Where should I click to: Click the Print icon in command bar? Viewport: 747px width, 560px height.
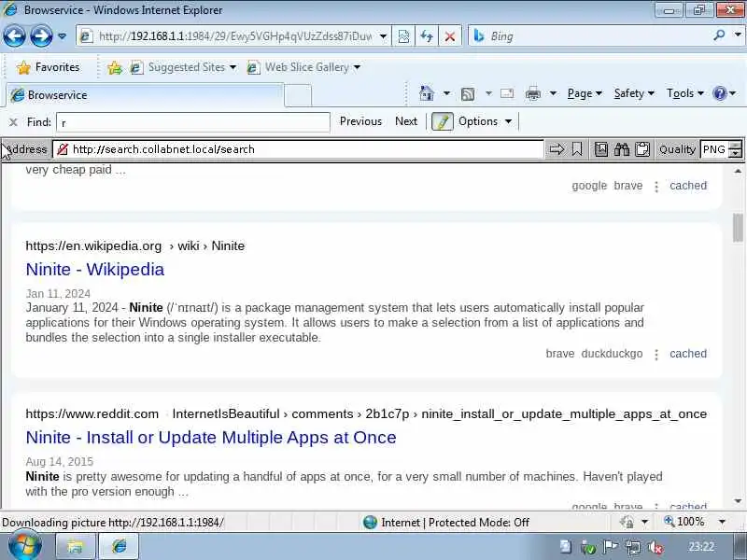coord(532,94)
